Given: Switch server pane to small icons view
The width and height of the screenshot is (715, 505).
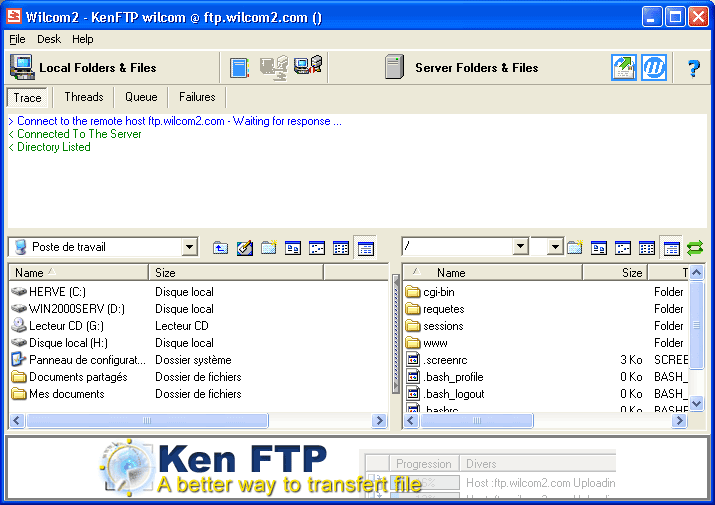Looking at the screenshot, I should [x=623, y=248].
